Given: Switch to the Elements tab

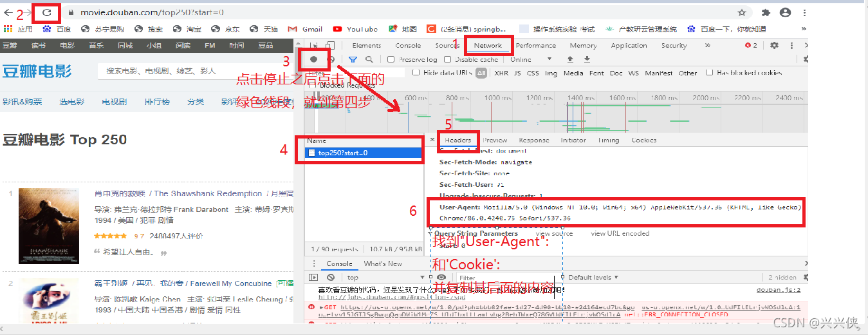Looking at the screenshot, I should (x=367, y=46).
